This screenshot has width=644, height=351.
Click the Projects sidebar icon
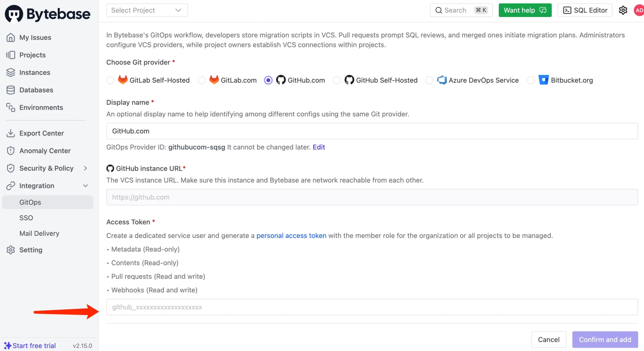point(11,55)
